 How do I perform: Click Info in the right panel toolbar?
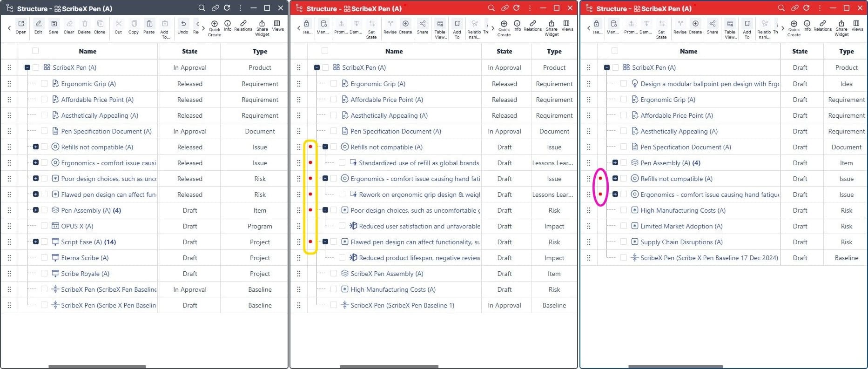(807, 26)
